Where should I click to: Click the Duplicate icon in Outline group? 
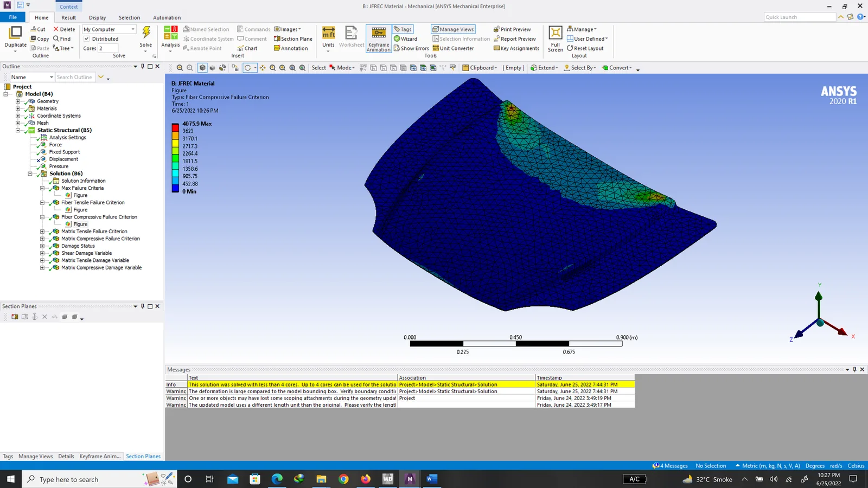coord(15,33)
